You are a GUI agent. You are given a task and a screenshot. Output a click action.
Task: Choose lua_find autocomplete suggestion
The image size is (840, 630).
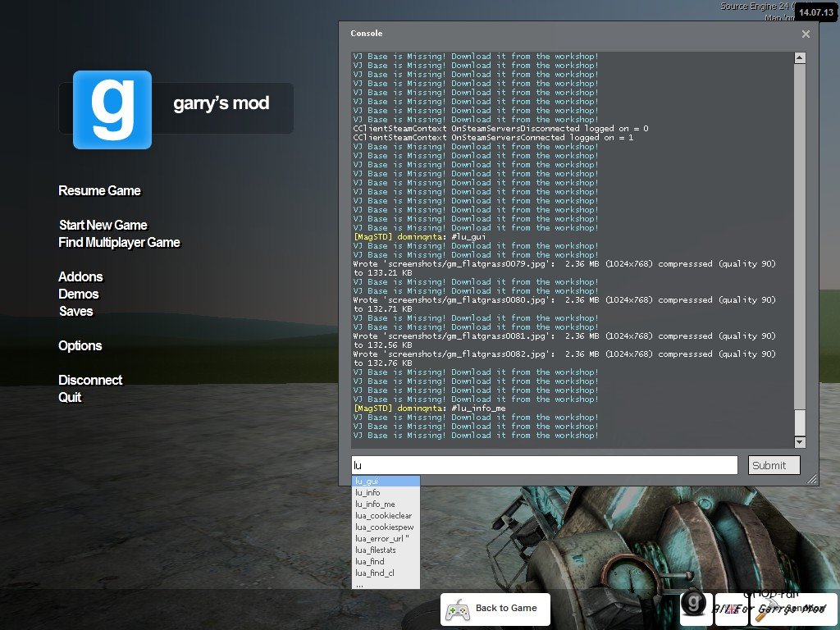(386, 561)
